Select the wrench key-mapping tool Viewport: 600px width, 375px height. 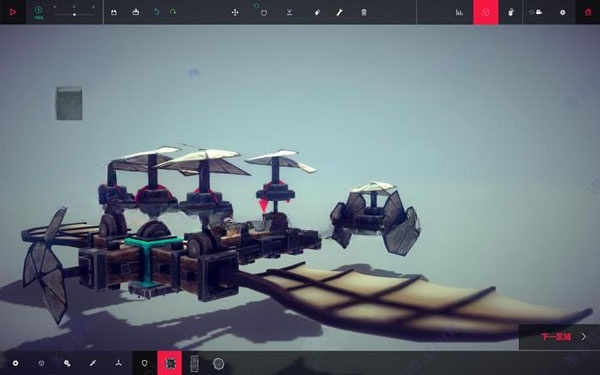click(339, 12)
